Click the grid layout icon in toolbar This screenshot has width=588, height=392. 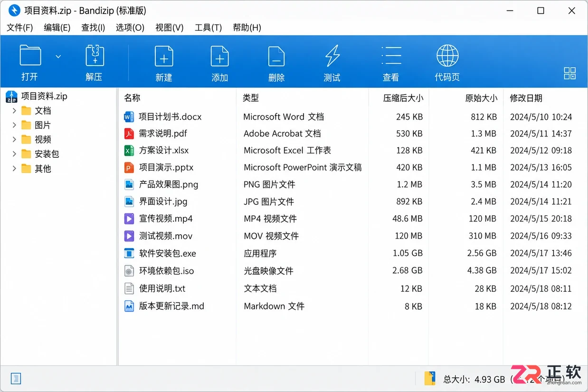coord(569,73)
